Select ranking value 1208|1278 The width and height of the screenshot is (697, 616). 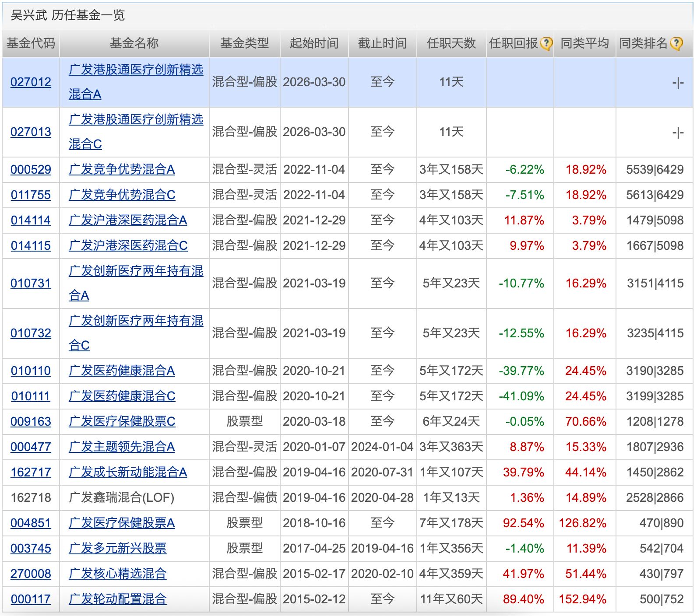(655, 422)
